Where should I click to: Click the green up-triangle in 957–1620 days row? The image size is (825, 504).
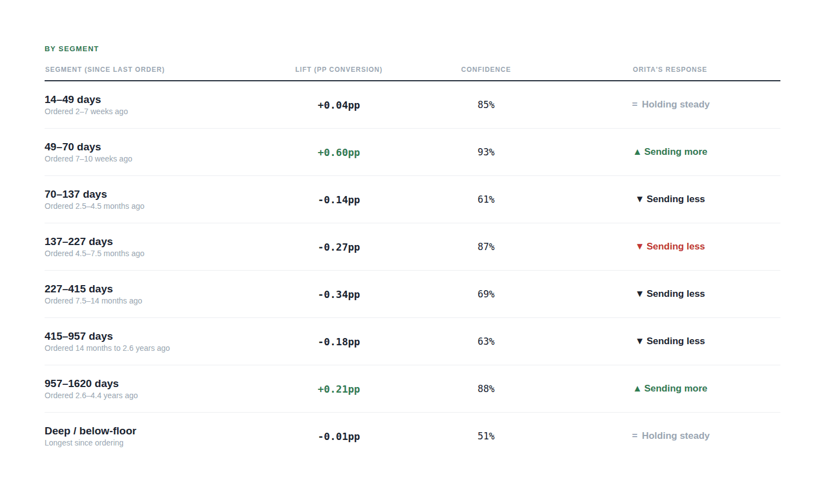(x=637, y=389)
